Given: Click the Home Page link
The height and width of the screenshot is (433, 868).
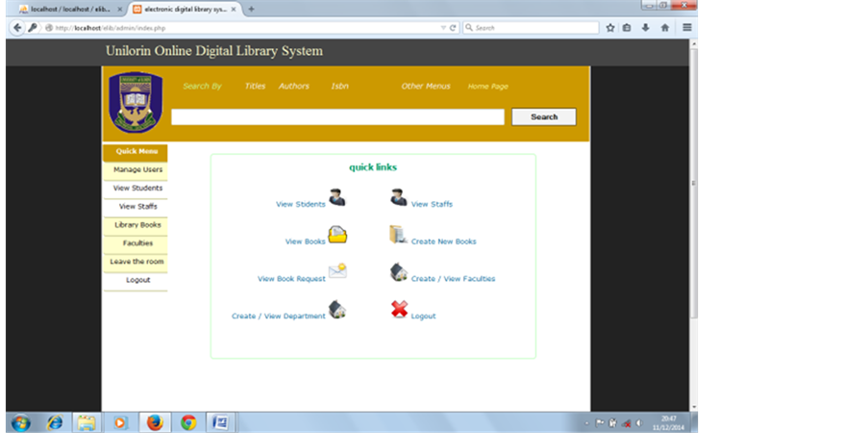Looking at the screenshot, I should [x=487, y=87].
